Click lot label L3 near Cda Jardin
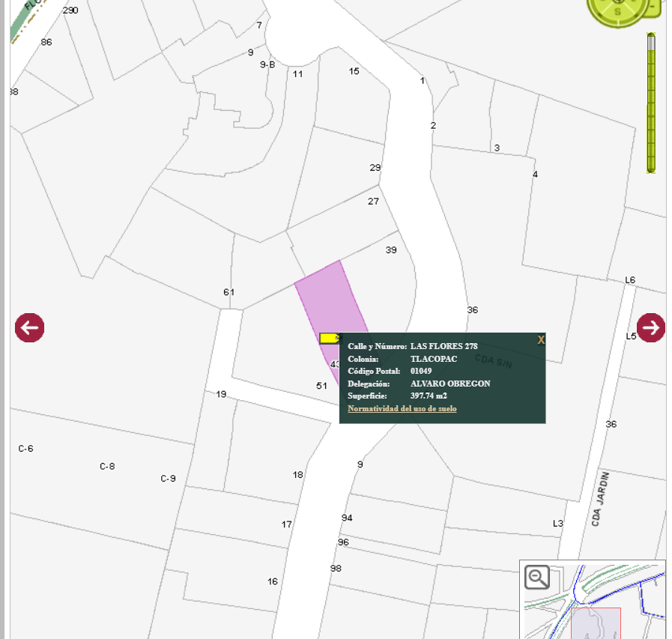 coord(558,524)
